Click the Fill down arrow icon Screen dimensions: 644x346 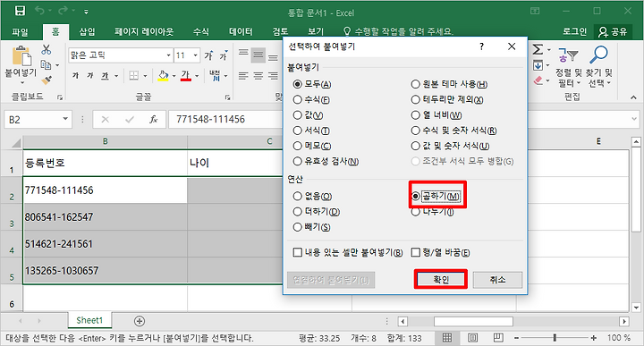point(538,65)
